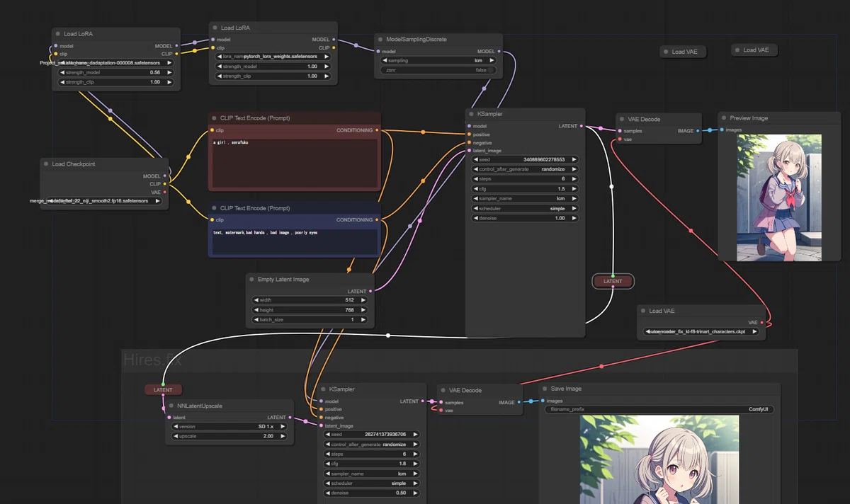Increase upscale 2.00 in NNLatentUpscale
Viewport: 850px width, 504px height.
[283, 436]
